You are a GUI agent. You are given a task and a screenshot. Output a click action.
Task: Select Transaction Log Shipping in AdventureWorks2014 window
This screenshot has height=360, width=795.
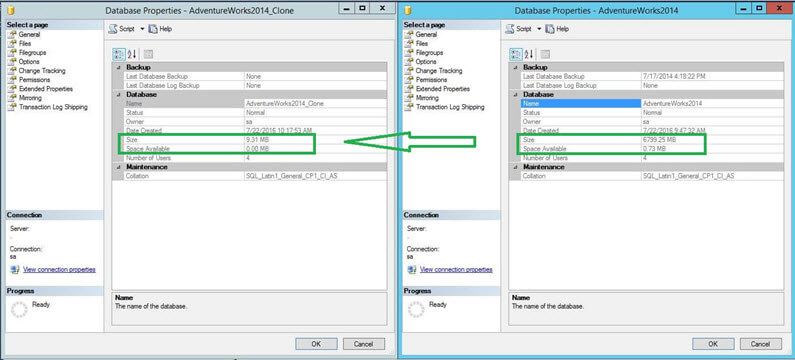pos(450,107)
